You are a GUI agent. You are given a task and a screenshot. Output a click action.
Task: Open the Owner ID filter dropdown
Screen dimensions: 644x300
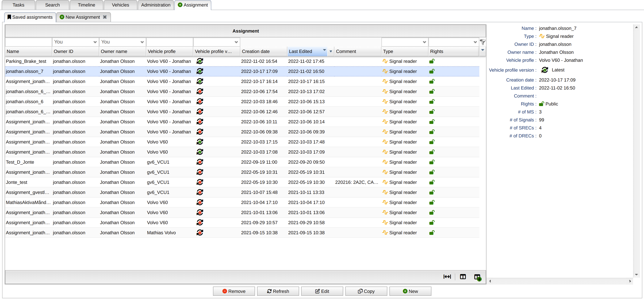click(x=95, y=42)
